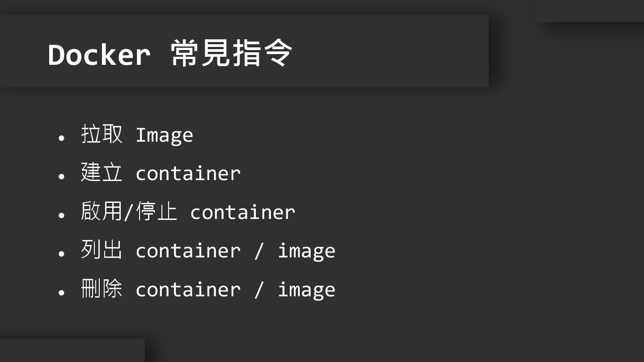The height and width of the screenshot is (362, 644).
Task: Click the decorative rectangle in the top-right corner
Action: (589, 11)
